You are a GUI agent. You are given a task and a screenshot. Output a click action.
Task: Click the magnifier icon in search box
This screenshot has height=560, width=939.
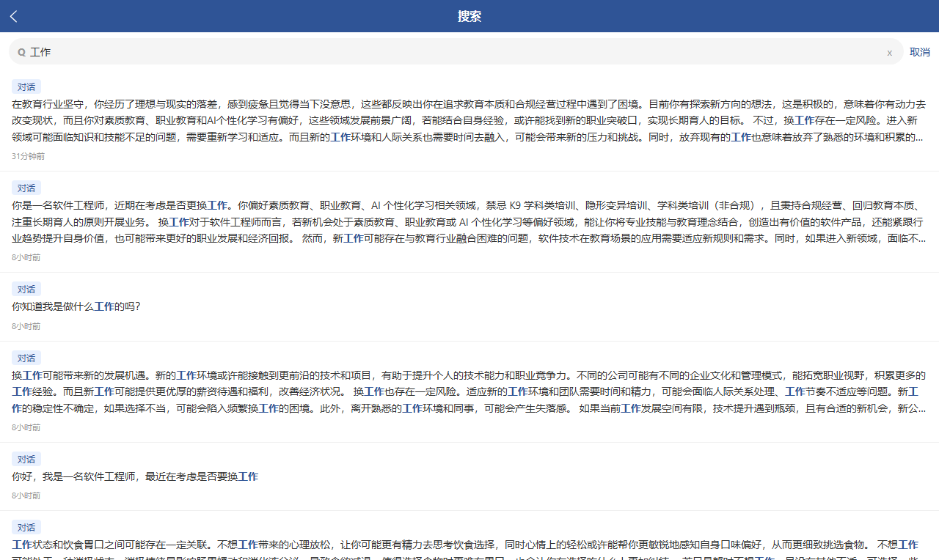coord(22,52)
